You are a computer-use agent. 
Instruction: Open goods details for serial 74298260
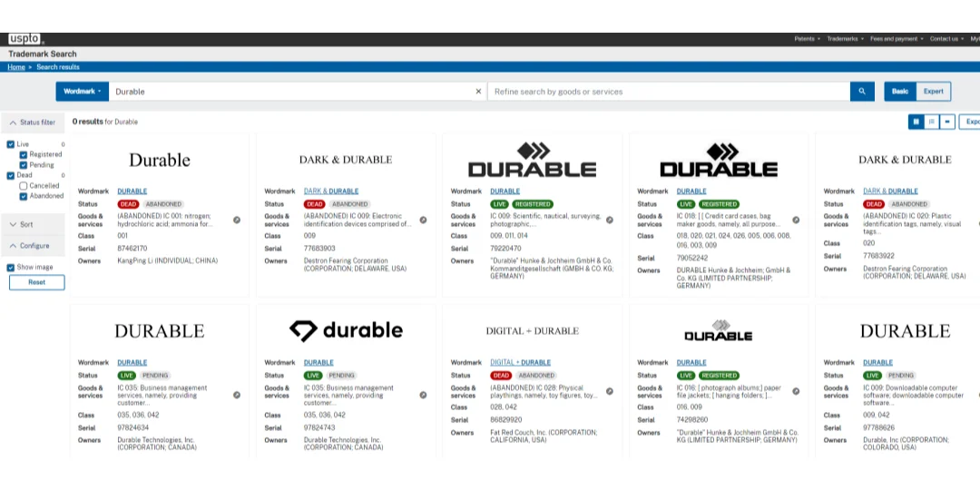click(796, 391)
